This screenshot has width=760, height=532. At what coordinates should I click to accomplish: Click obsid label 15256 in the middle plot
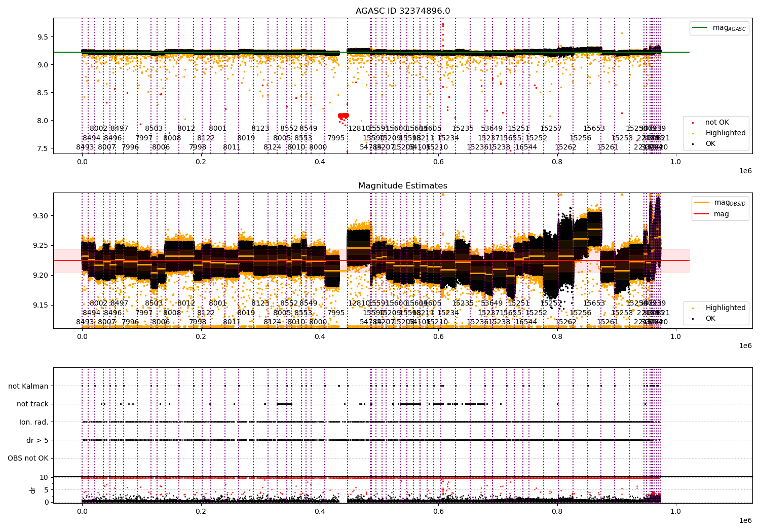tap(581, 313)
